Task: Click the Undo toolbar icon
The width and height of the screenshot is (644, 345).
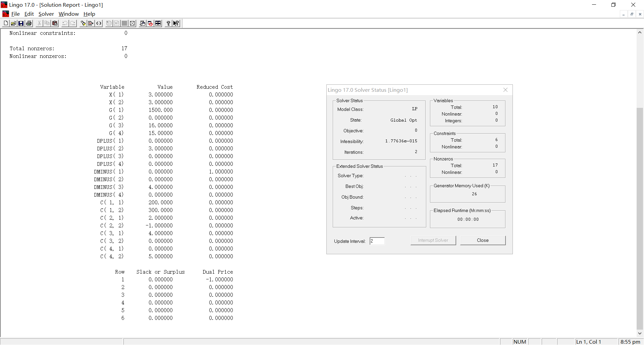Action: click(65, 23)
